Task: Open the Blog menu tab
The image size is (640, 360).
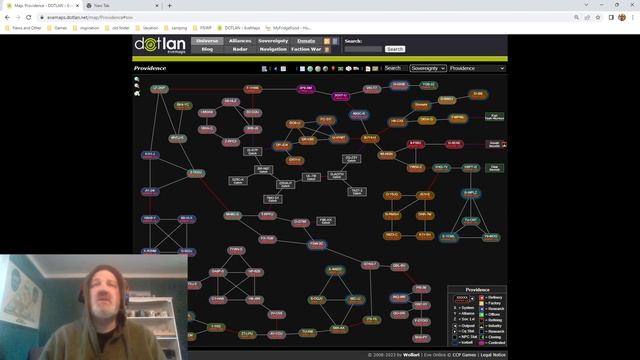Action: tap(207, 49)
